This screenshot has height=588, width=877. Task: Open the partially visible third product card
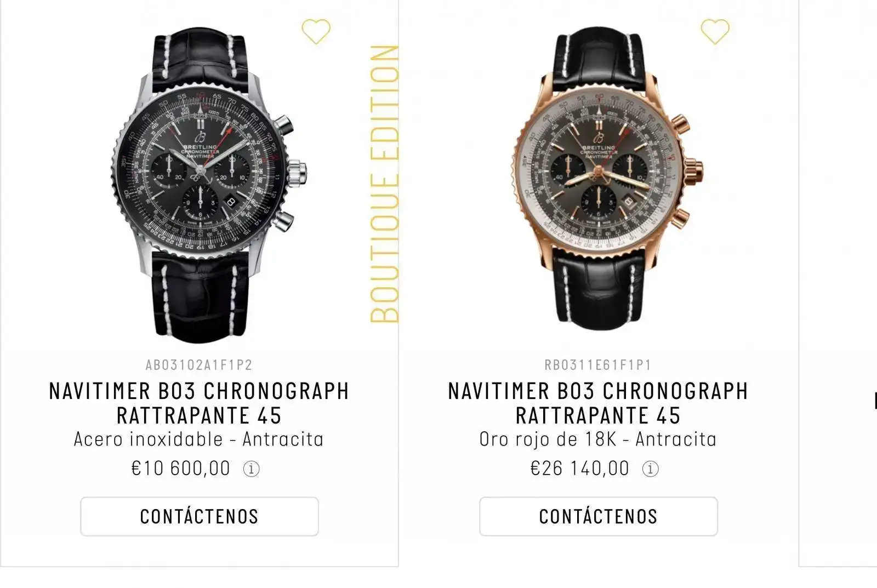(839, 274)
